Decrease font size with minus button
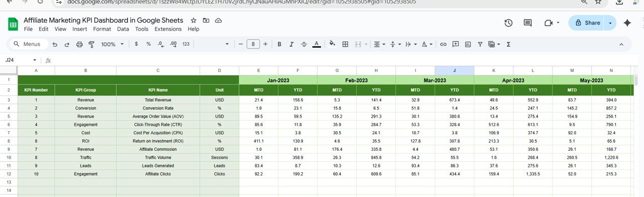644x197 pixels. click(x=240, y=44)
